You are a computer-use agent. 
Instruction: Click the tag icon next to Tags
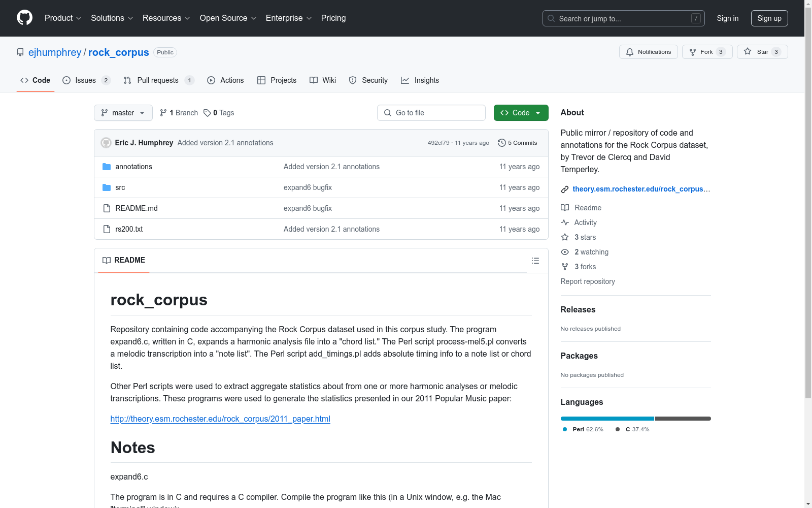(x=207, y=113)
